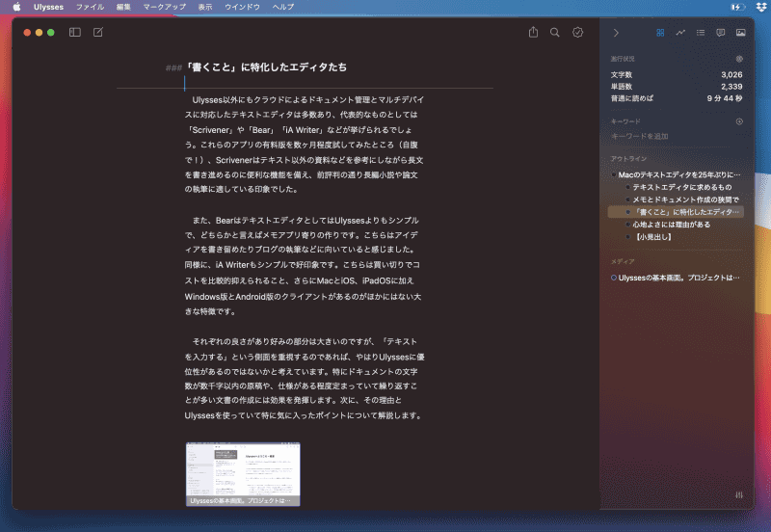Select outline item メモとドキュメント作成の狭間で
771x532 pixels.
[x=682, y=199]
